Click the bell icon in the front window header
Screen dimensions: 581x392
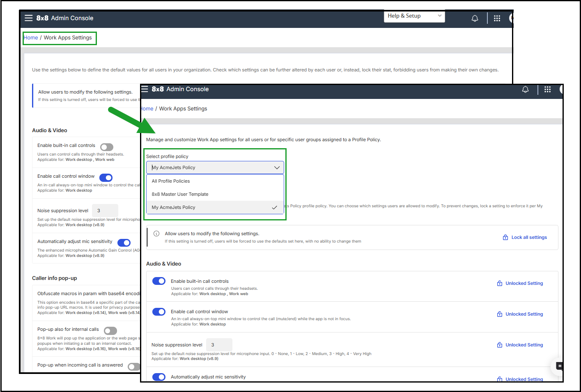point(525,89)
